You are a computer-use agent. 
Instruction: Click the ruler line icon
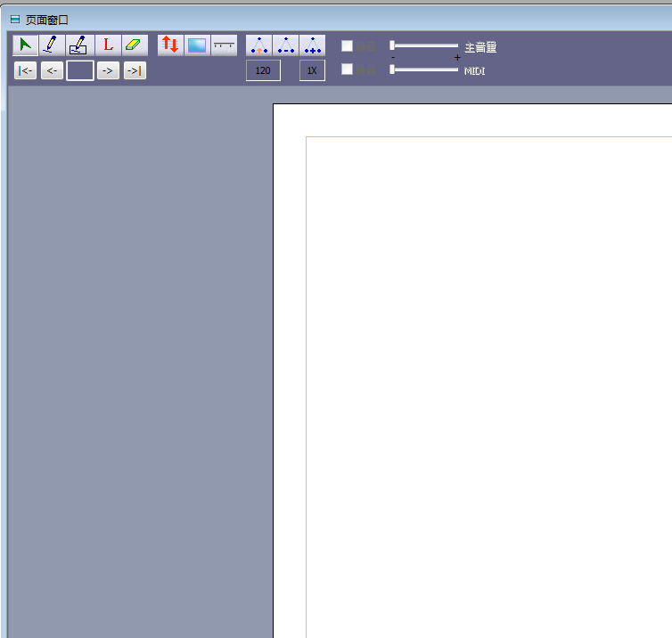pyautogui.click(x=224, y=45)
